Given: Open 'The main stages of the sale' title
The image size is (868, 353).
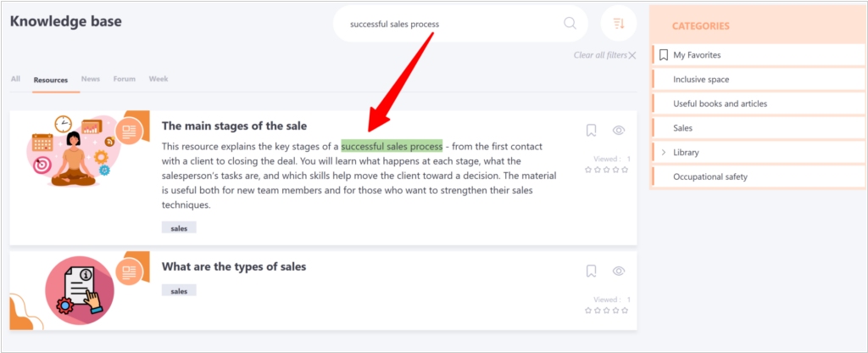Looking at the screenshot, I should (x=234, y=126).
